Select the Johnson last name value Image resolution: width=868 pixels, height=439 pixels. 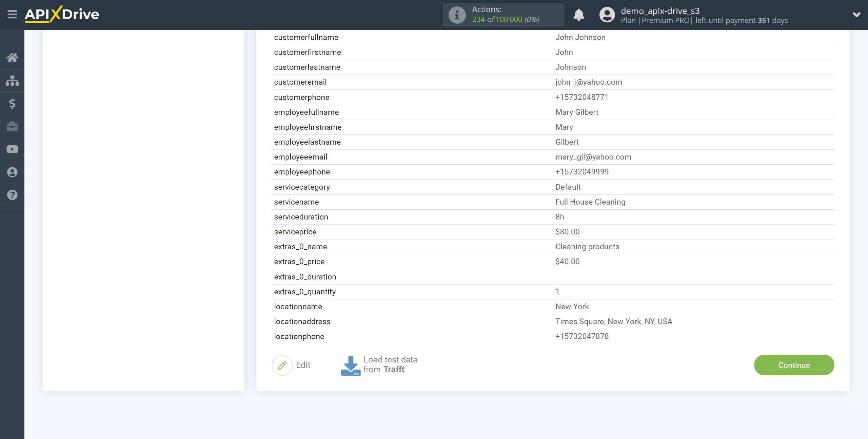[x=571, y=67]
